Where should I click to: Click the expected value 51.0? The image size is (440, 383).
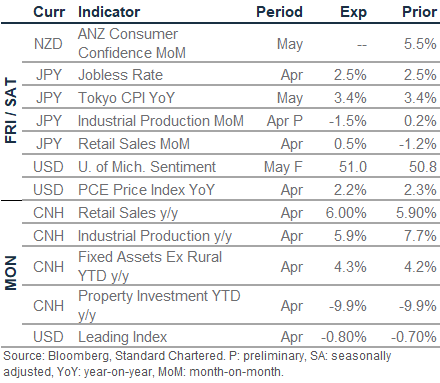click(x=353, y=167)
